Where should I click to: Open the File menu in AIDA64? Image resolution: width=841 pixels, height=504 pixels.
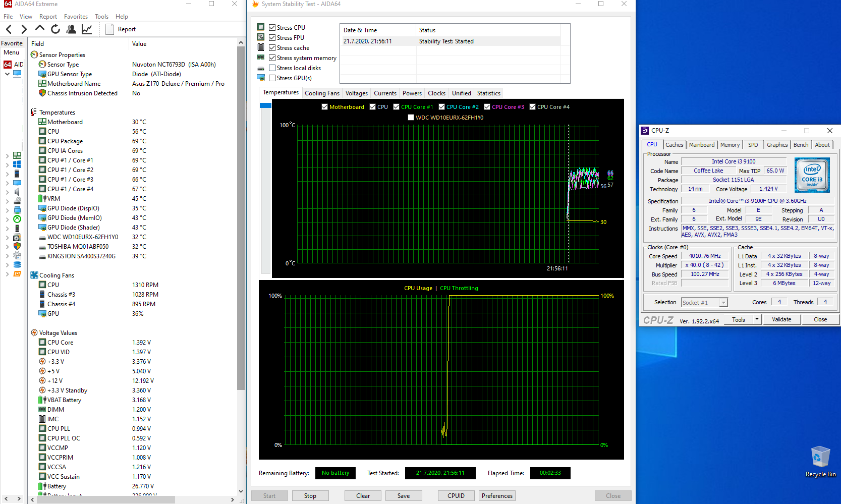click(8, 17)
